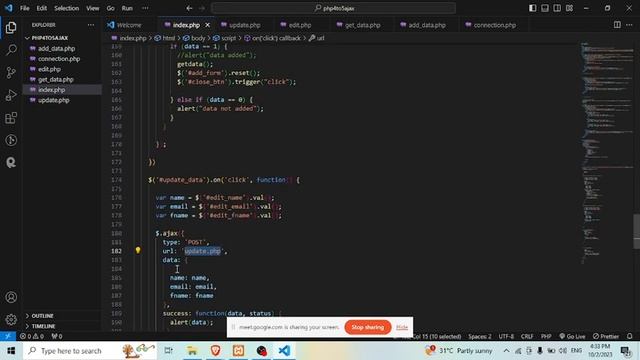The width and height of the screenshot is (640, 360).
Task: Open Explorer Views and More Actions ellipsis
Action: pos(91,25)
